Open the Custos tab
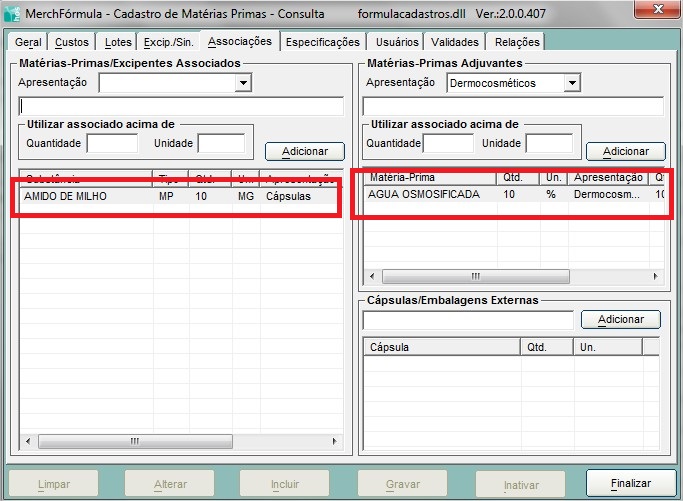Viewport: 683px width, 501px height. tap(72, 42)
